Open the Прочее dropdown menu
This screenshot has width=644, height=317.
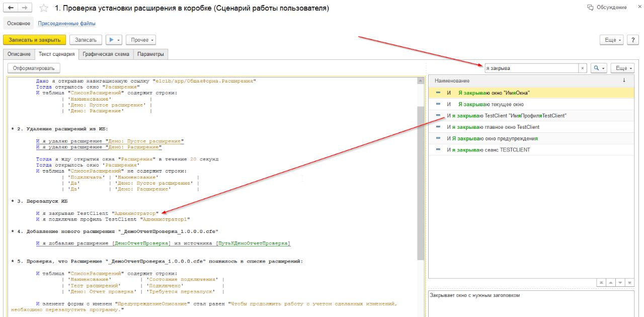click(x=140, y=40)
